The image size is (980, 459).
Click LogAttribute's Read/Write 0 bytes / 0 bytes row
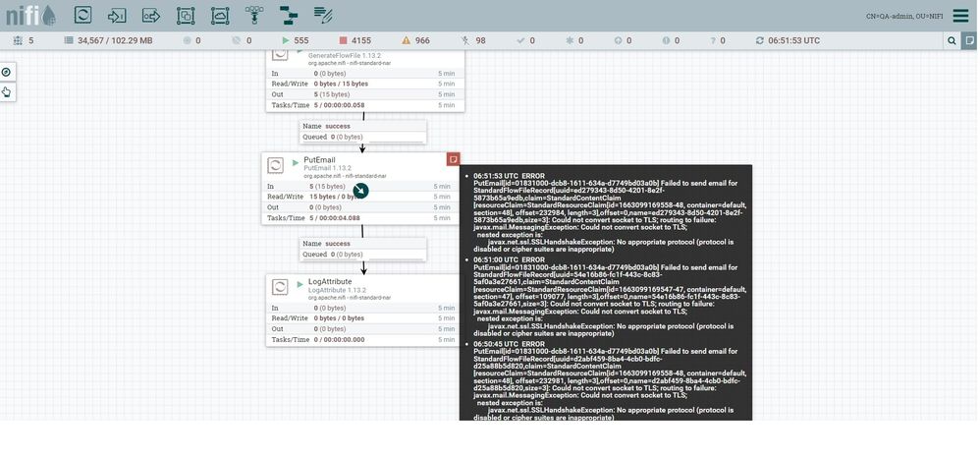pos(365,318)
